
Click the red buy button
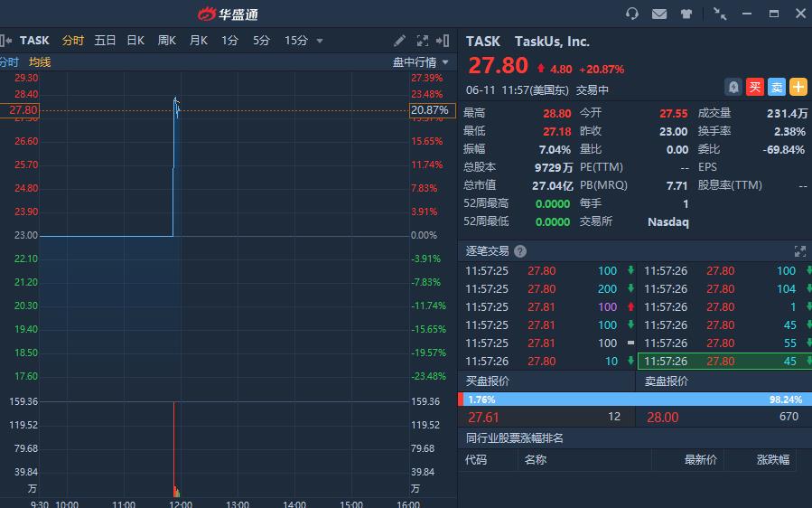click(755, 87)
